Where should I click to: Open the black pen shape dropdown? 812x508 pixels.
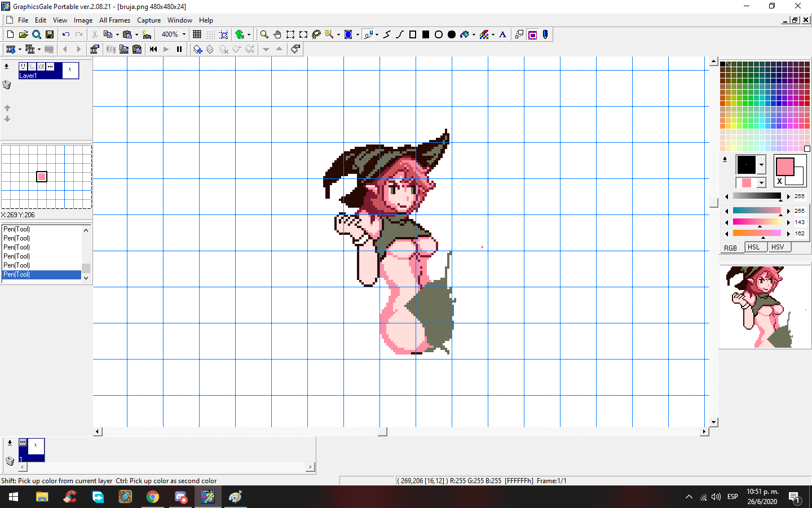[761, 165]
